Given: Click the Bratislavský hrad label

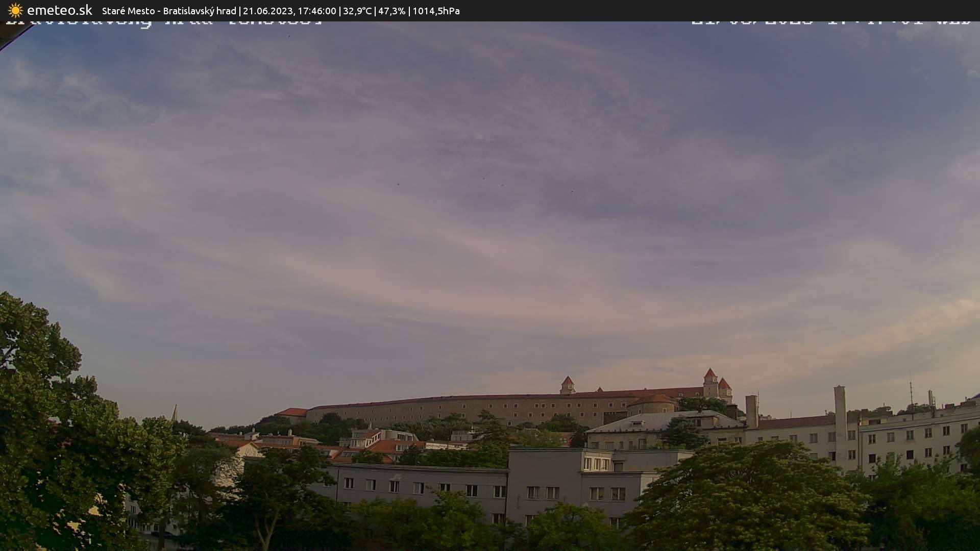Looking at the screenshot, I should coord(199,11).
